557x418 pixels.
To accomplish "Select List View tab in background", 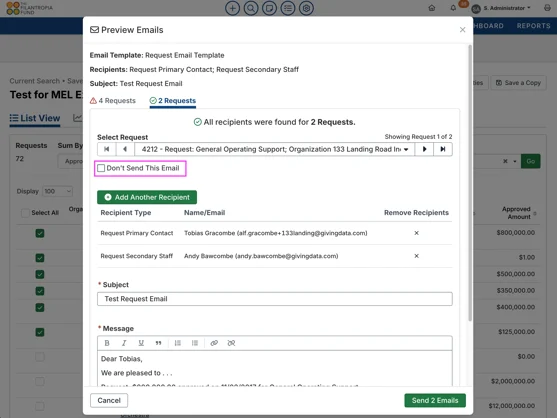I will [x=35, y=118].
